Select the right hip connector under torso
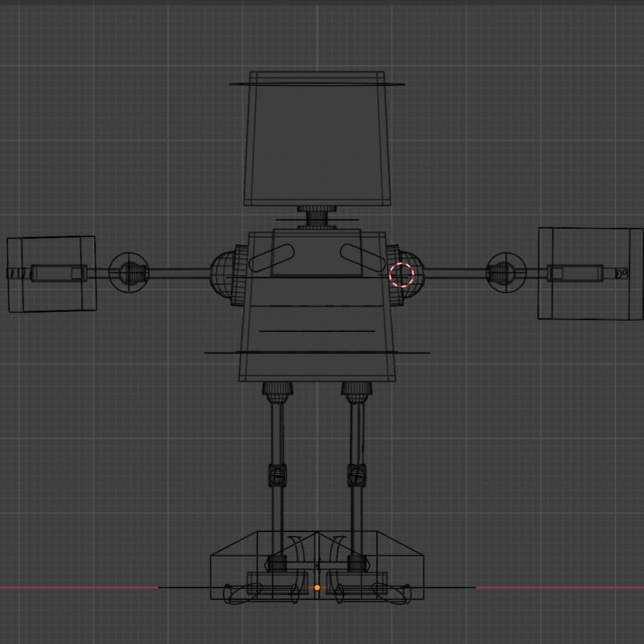 357,391
